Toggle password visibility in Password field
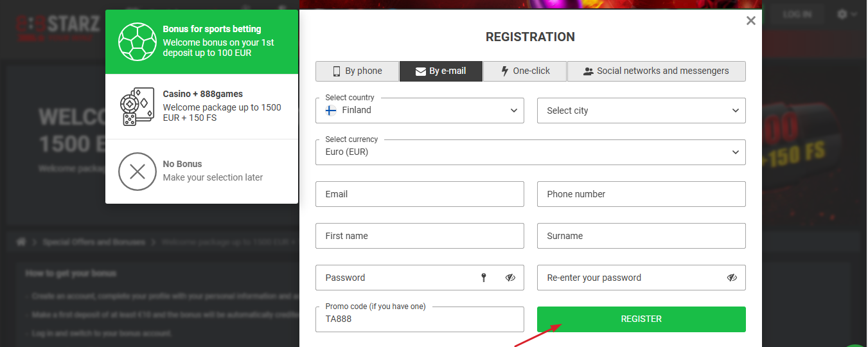This screenshot has width=868, height=347. point(510,278)
